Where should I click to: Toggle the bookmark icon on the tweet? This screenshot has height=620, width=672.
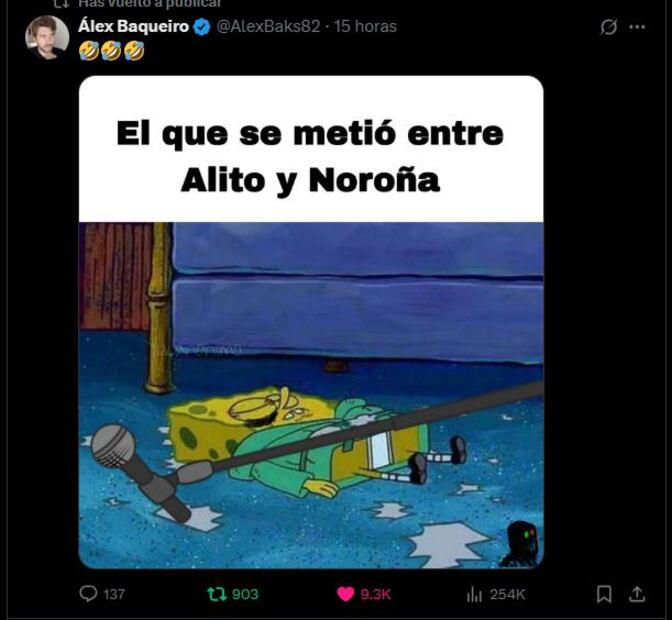point(604,594)
